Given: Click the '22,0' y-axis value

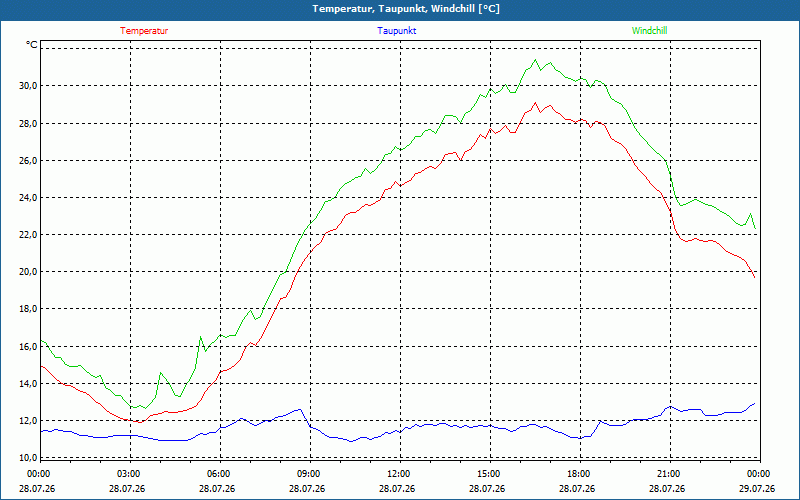Looking at the screenshot, I should coord(29,235).
